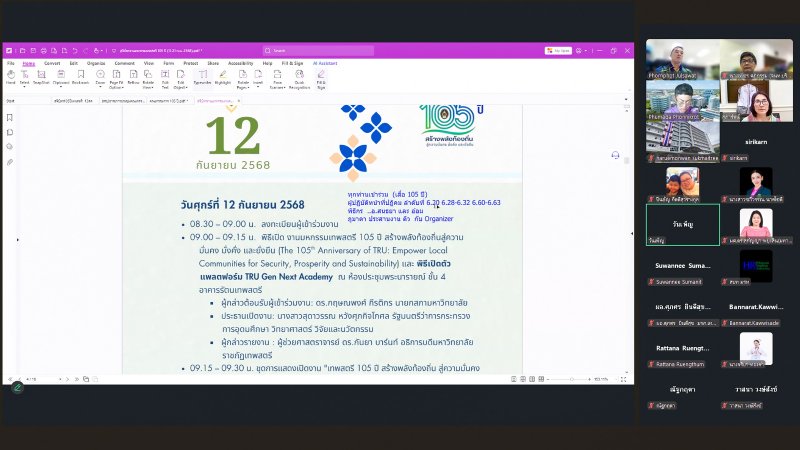Expand the Zoom tool dropdown

point(100,87)
